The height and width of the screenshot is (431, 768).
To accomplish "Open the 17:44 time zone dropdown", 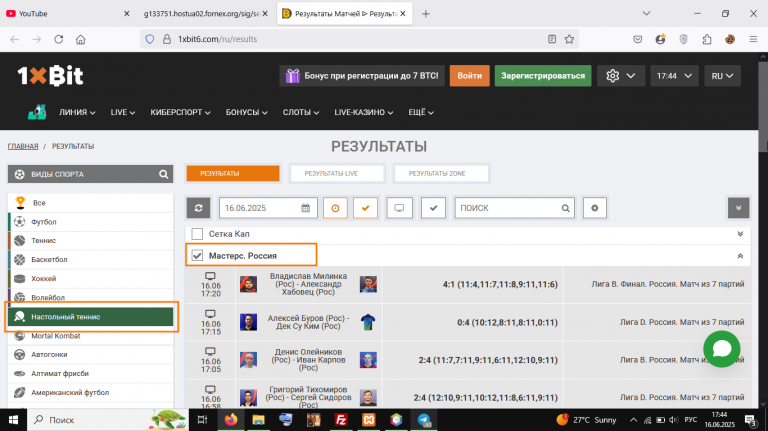I will tap(674, 76).
